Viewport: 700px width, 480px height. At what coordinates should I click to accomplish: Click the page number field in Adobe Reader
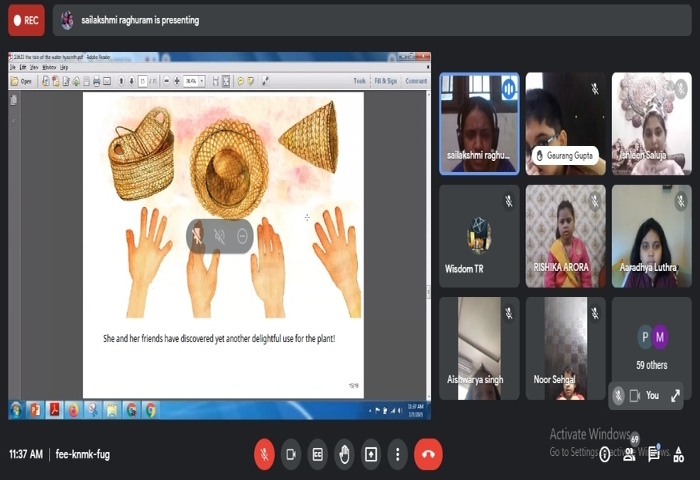143,81
